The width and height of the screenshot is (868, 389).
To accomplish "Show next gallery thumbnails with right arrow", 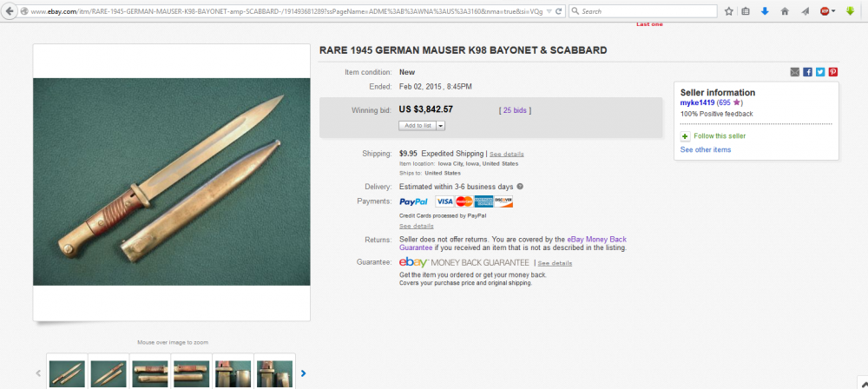I will (x=303, y=373).
